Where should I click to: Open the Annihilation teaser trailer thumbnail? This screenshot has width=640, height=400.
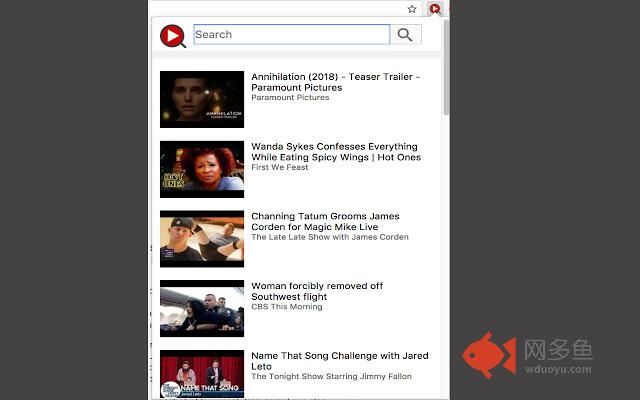(202, 99)
